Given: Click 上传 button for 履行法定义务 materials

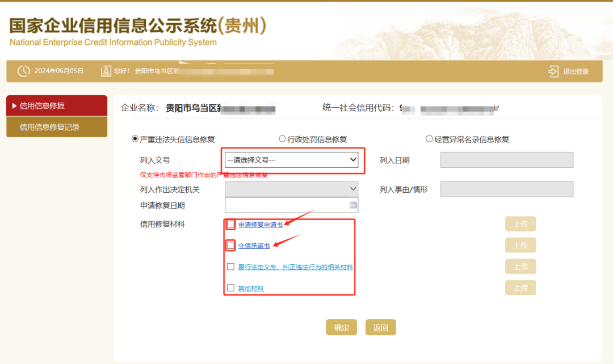Looking at the screenshot, I should 520,266.
